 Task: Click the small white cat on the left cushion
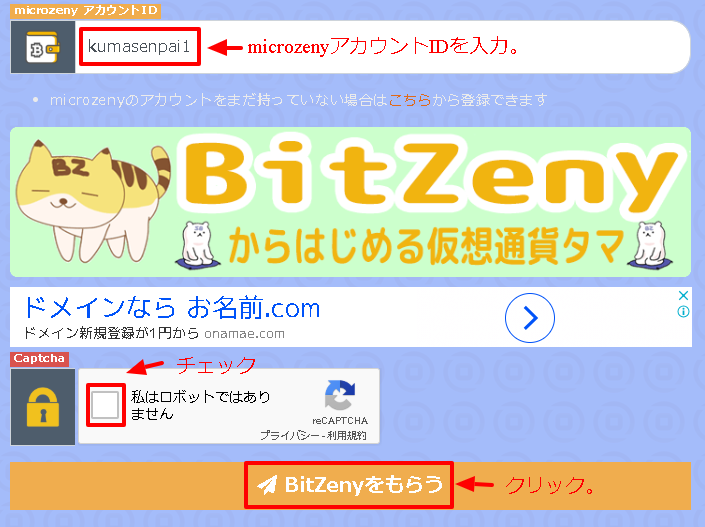(197, 245)
